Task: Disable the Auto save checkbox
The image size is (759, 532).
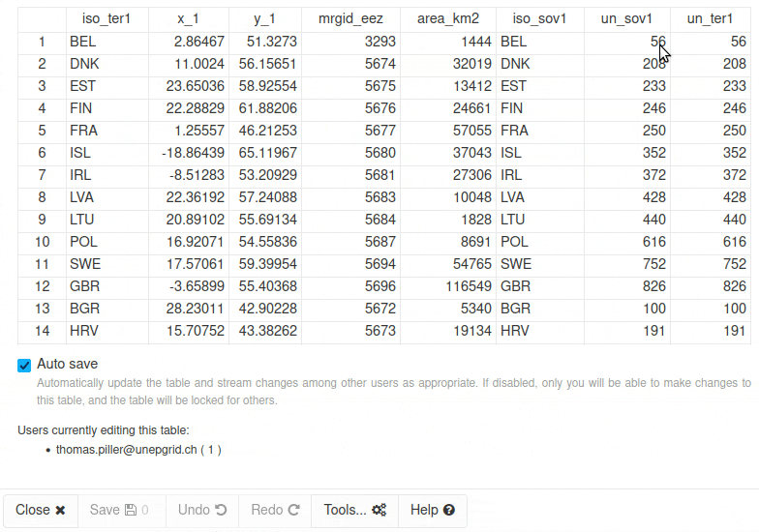Action: point(24,365)
